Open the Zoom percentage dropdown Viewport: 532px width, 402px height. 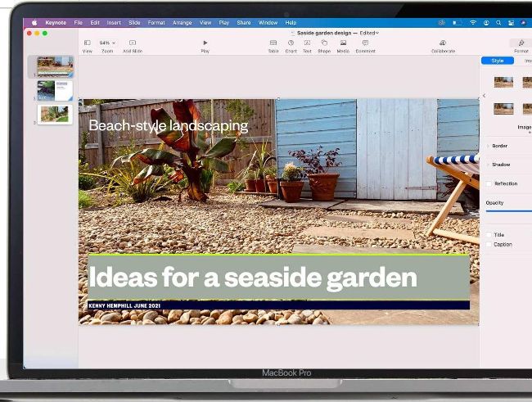(107, 43)
